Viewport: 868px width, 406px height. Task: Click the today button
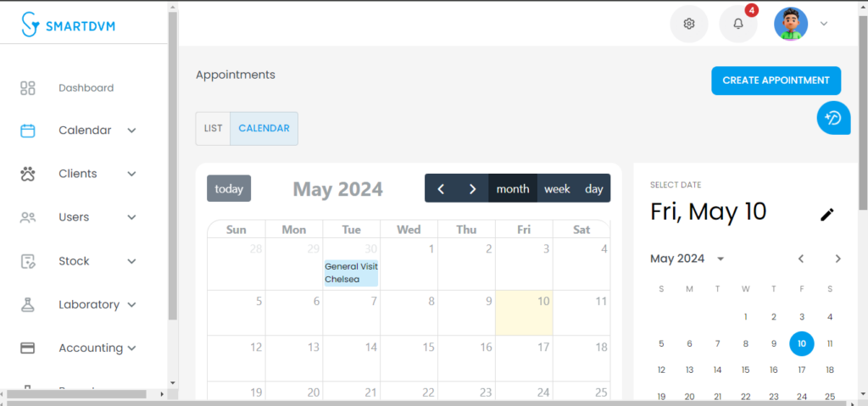pos(229,188)
